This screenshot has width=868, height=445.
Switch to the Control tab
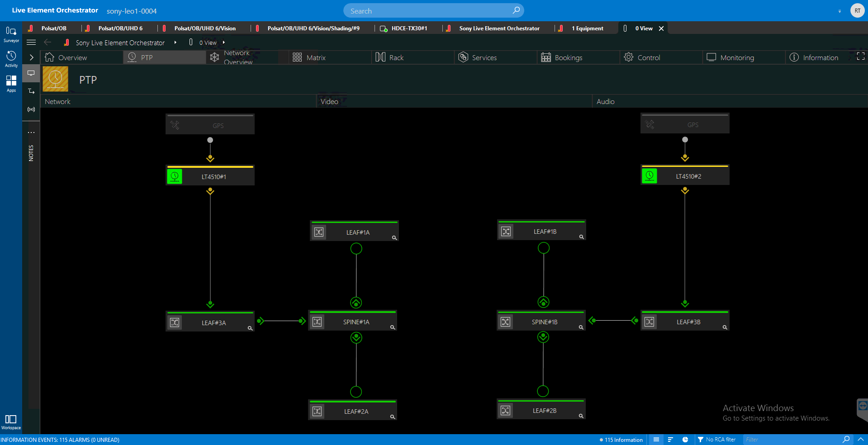click(661, 57)
